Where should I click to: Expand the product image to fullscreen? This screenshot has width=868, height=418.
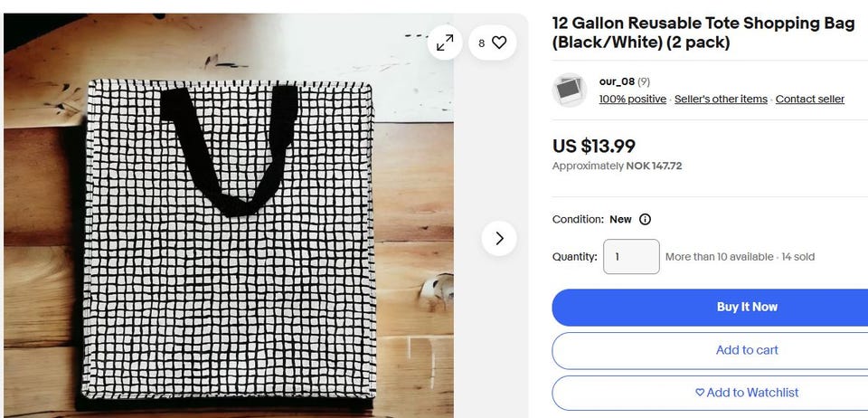(445, 43)
